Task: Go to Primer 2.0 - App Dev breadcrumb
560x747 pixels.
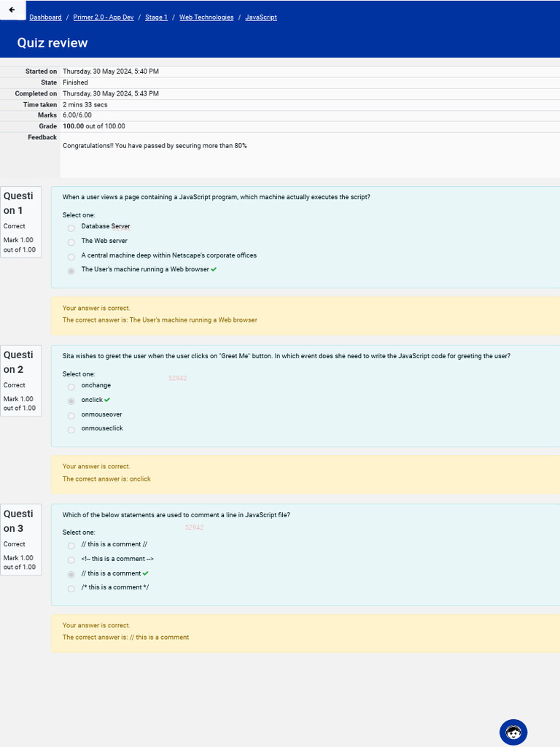Action: coord(104,17)
